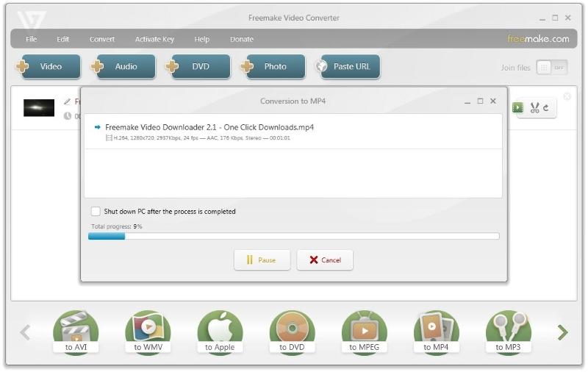Choose the to Apple format icon
Image resolution: width=588 pixels, height=372 pixels.
click(220, 332)
